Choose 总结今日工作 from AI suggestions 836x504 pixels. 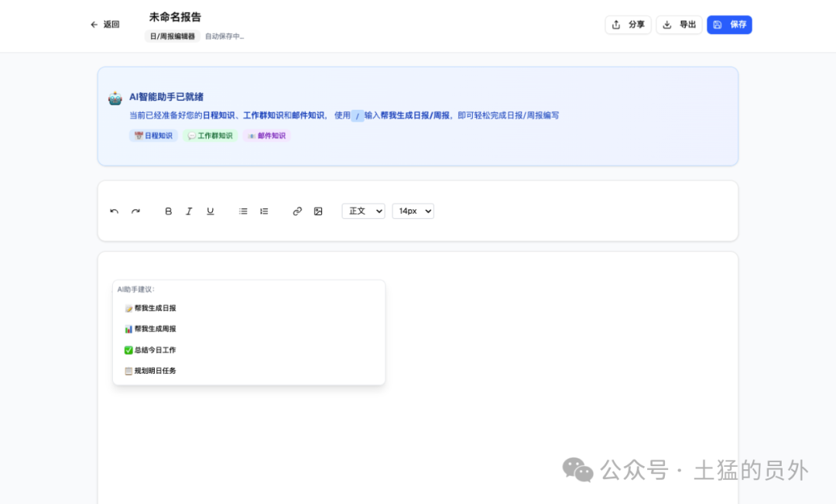(x=248, y=350)
